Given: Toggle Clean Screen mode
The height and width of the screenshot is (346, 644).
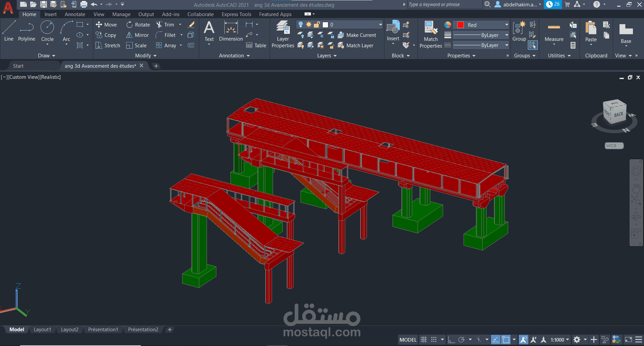Looking at the screenshot, I should [629, 340].
